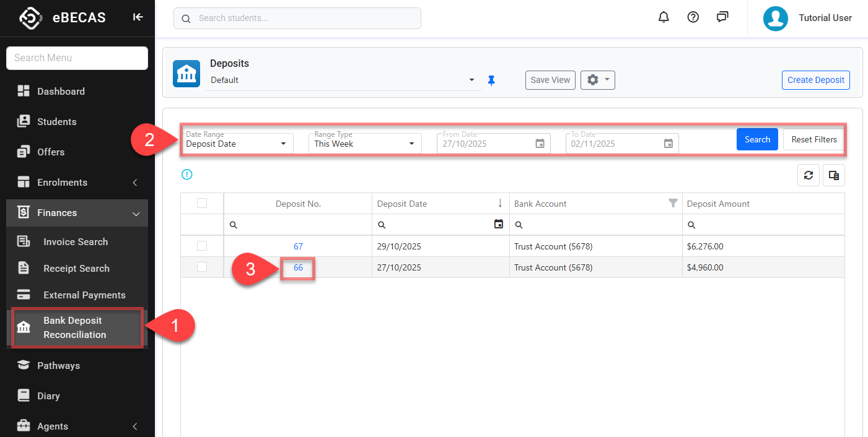Check the box for deposit 66

click(202, 267)
